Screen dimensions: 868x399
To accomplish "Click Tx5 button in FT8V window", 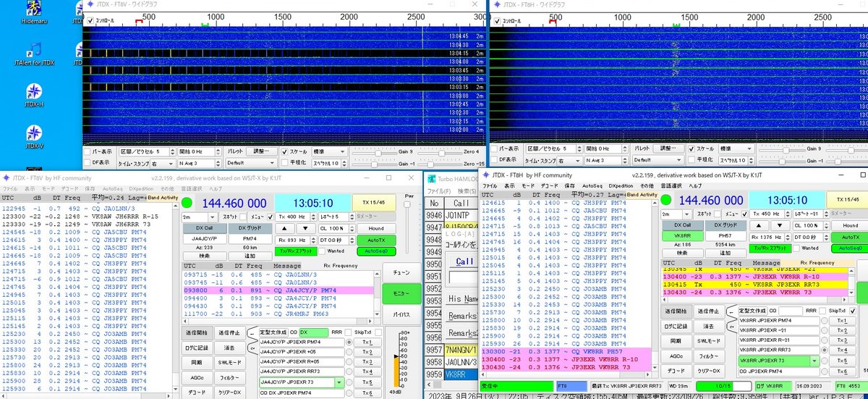I will point(367,382).
